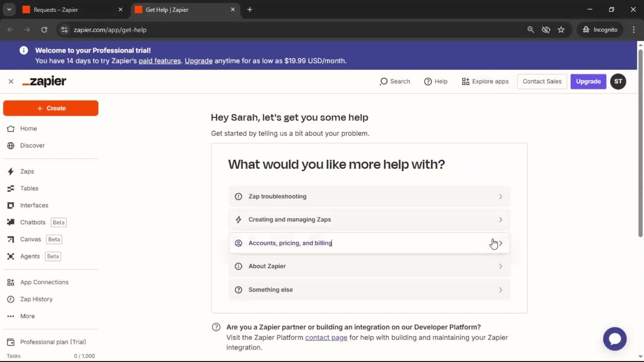Close the Get Help | Zapier tab
This screenshot has height=362, width=644.
click(x=233, y=10)
